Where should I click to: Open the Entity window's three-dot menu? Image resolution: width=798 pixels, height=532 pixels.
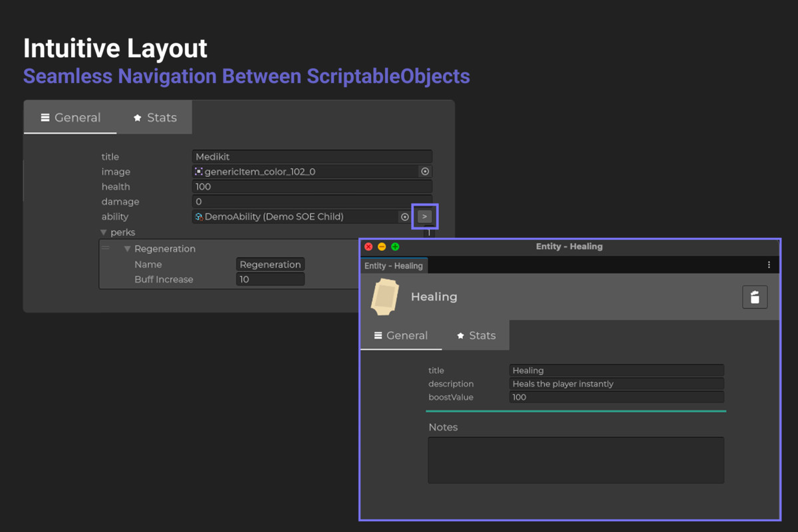[x=769, y=265]
